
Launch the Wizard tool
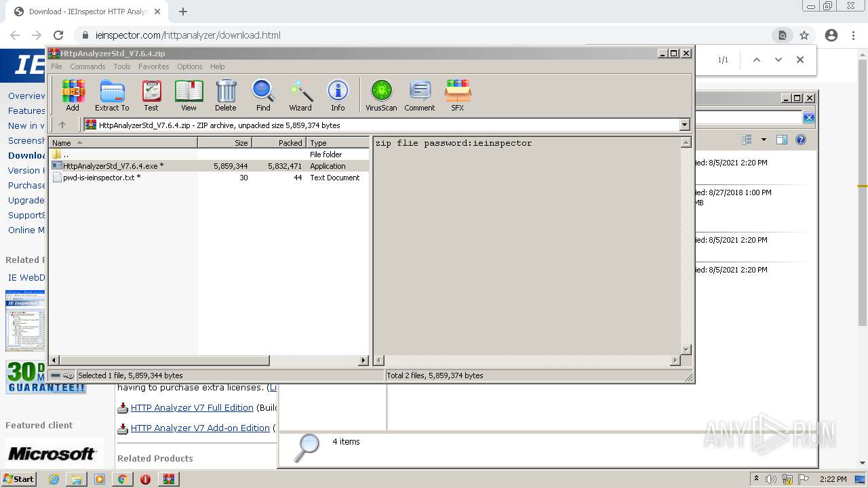click(x=300, y=95)
